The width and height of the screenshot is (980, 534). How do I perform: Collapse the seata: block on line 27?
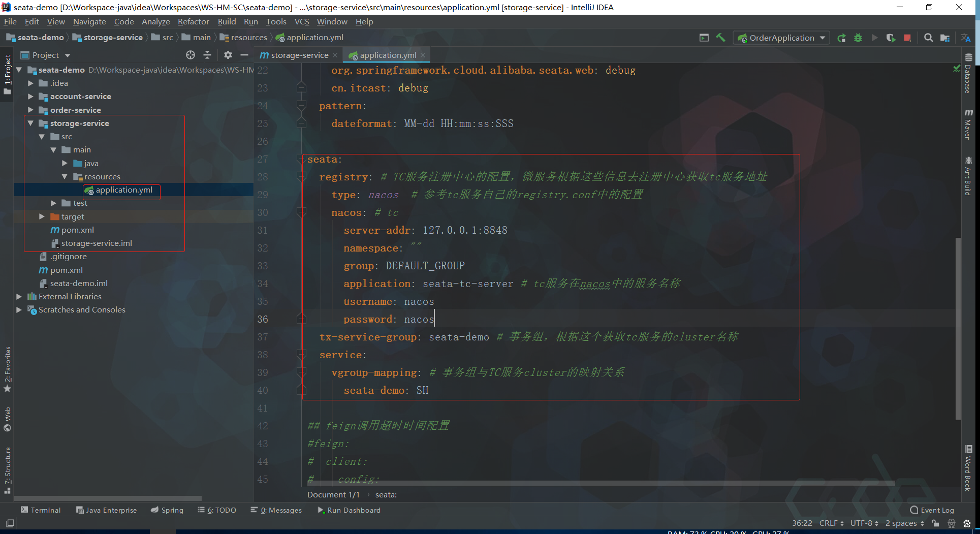[301, 159]
